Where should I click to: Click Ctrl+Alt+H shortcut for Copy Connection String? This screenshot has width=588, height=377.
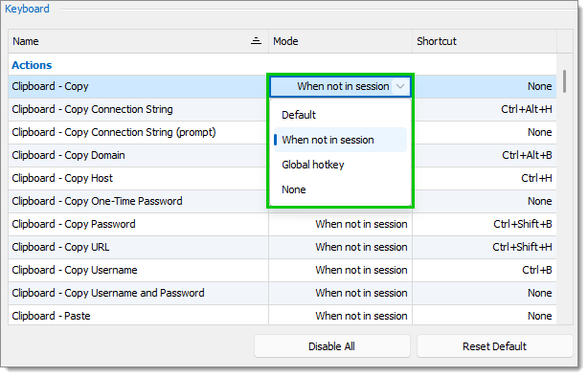(x=526, y=109)
